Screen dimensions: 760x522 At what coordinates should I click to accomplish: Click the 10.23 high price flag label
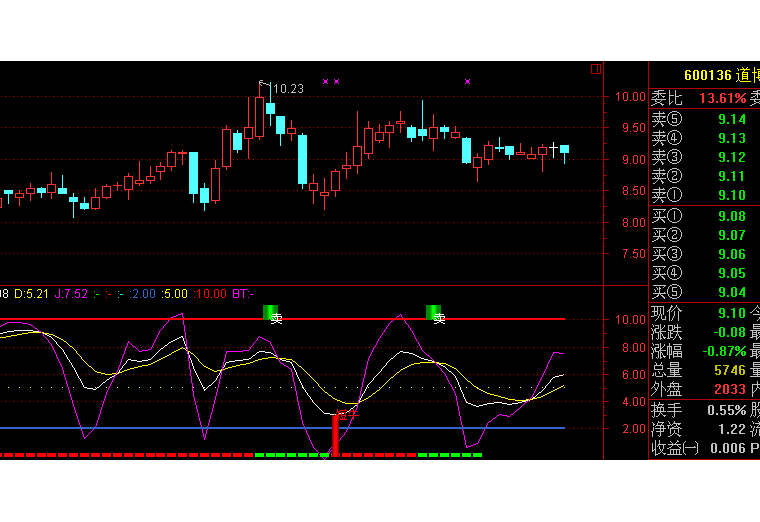287,89
